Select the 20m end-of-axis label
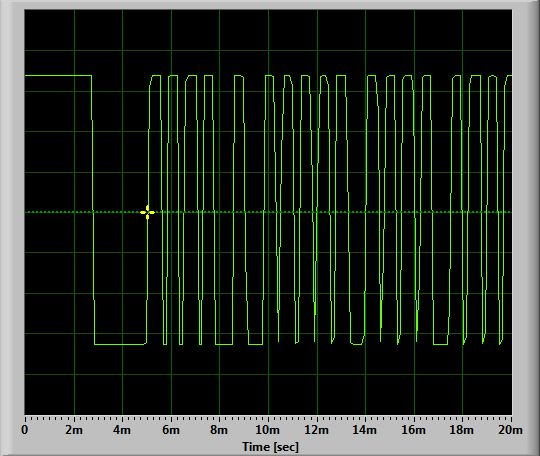 [x=510, y=430]
